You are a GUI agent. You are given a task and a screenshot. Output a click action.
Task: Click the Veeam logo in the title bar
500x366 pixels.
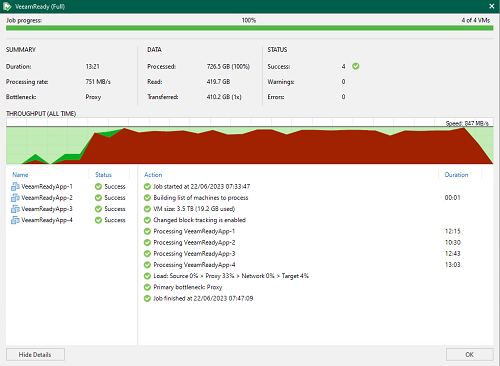point(7,6)
